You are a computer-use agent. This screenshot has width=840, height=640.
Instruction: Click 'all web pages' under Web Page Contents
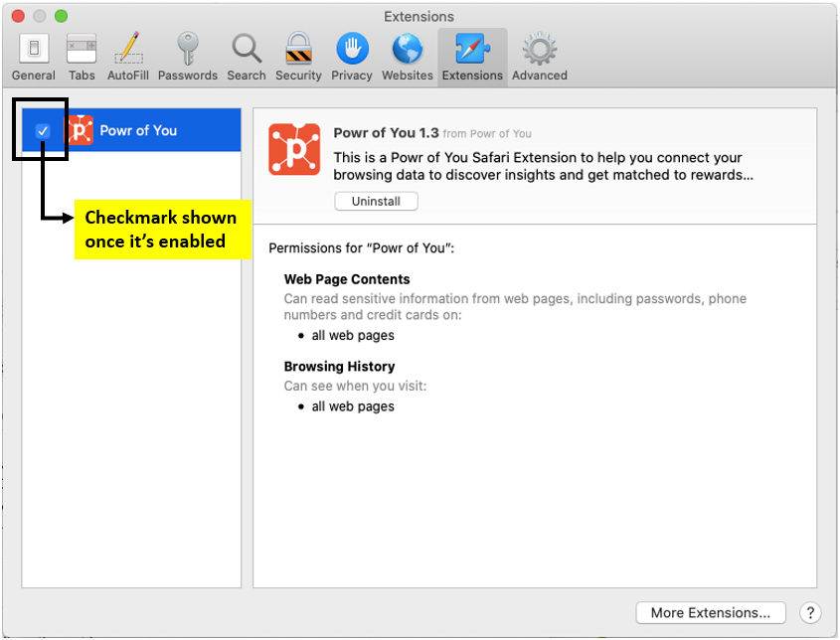[353, 336]
